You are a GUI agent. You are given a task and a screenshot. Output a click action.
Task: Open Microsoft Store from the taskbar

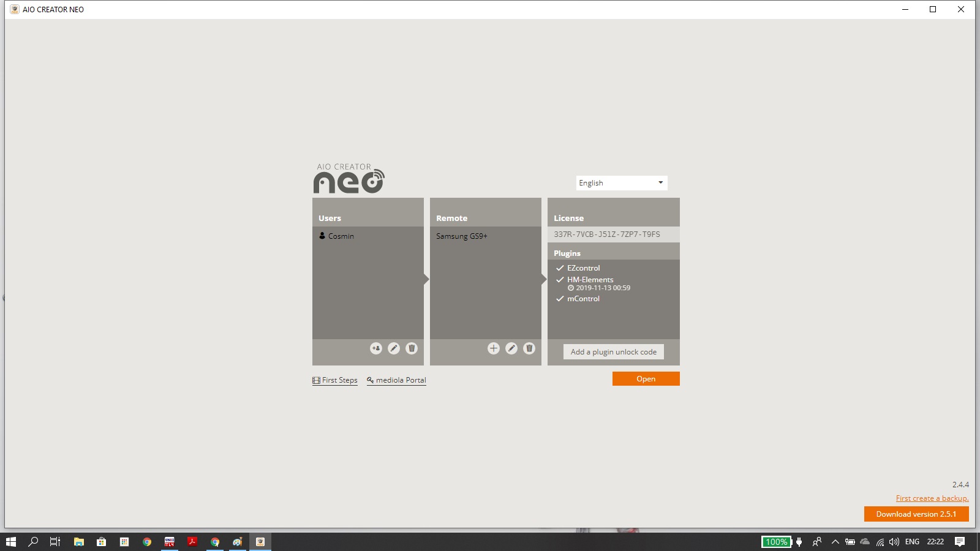click(x=102, y=542)
